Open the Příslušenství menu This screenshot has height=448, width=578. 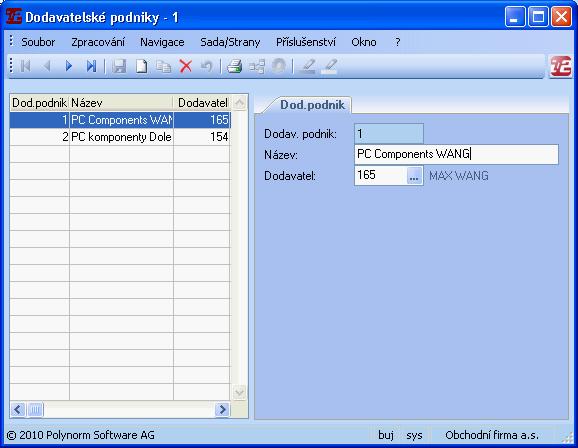tap(306, 42)
